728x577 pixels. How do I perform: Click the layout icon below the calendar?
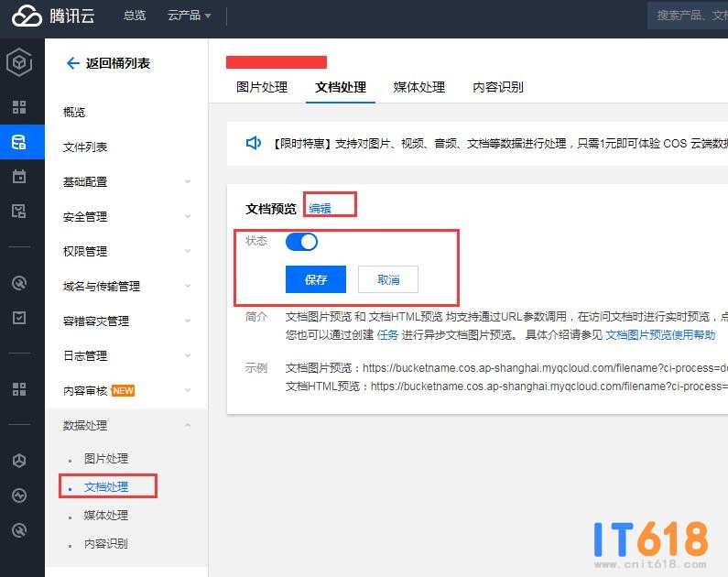tap(19, 212)
